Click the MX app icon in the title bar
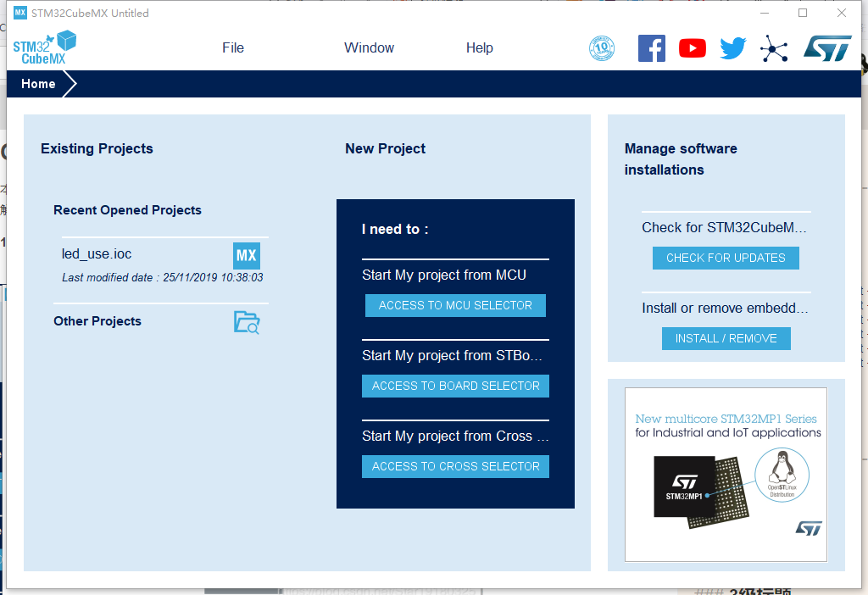Viewport: 868px width, 595px height. tap(20, 13)
